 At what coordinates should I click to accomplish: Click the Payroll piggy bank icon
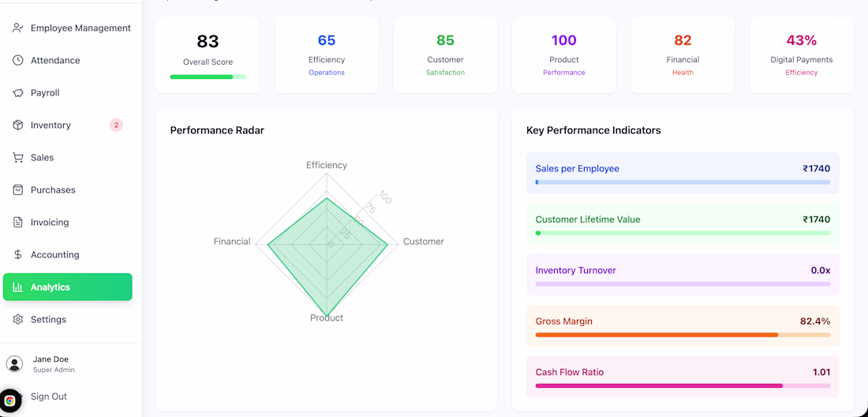(17, 92)
